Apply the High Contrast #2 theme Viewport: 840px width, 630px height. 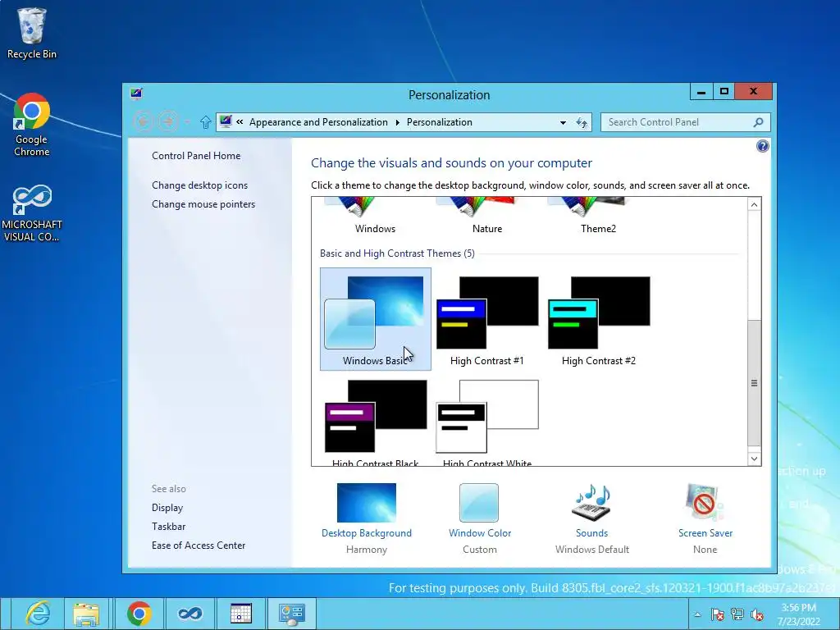pos(599,321)
